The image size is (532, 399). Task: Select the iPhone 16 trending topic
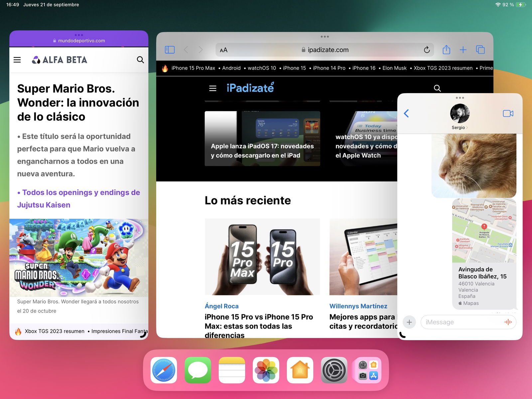pos(364,68)
